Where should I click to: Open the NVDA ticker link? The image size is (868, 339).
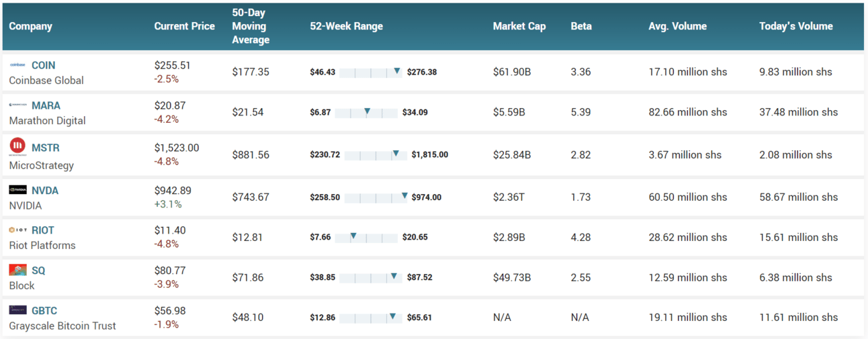tap(45, 190)
